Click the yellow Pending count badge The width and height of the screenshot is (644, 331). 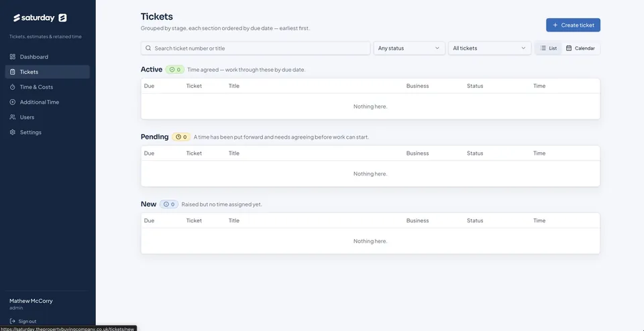tap(181, 137)
